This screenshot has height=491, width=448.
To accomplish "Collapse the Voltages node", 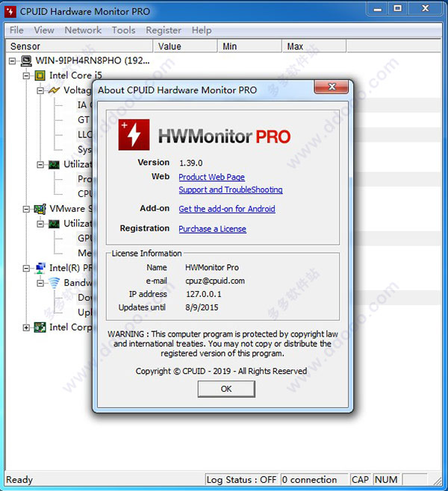I will [40, 90].
